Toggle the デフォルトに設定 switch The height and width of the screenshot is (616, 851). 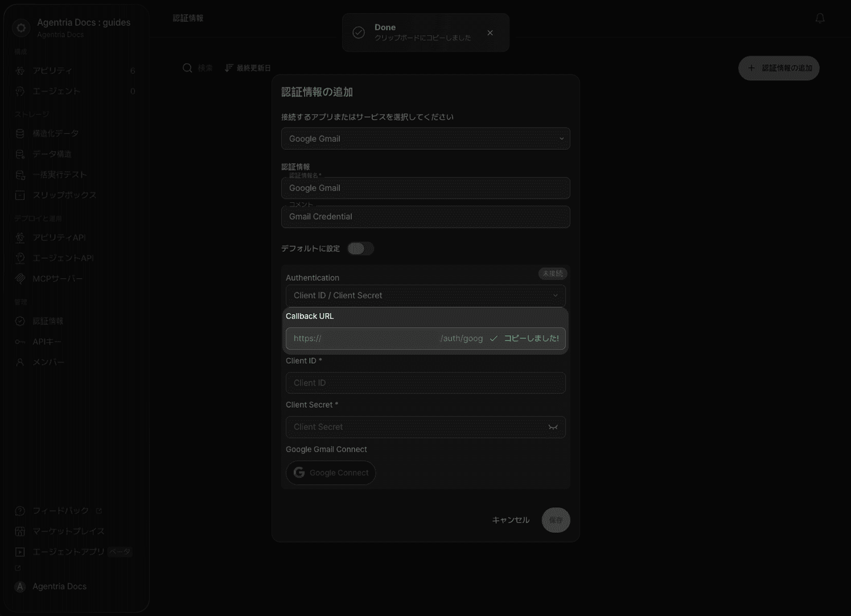pos(360,248)
